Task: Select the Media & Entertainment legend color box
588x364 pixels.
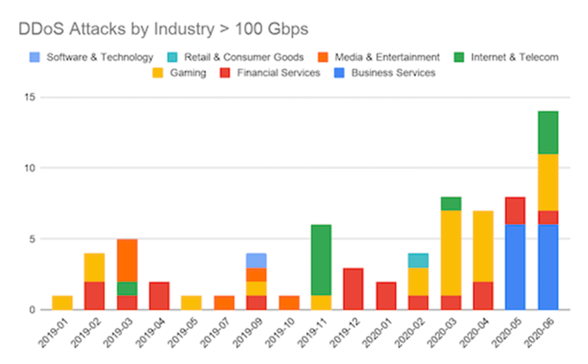Action: pyautogui.click(x=323, y=57)
